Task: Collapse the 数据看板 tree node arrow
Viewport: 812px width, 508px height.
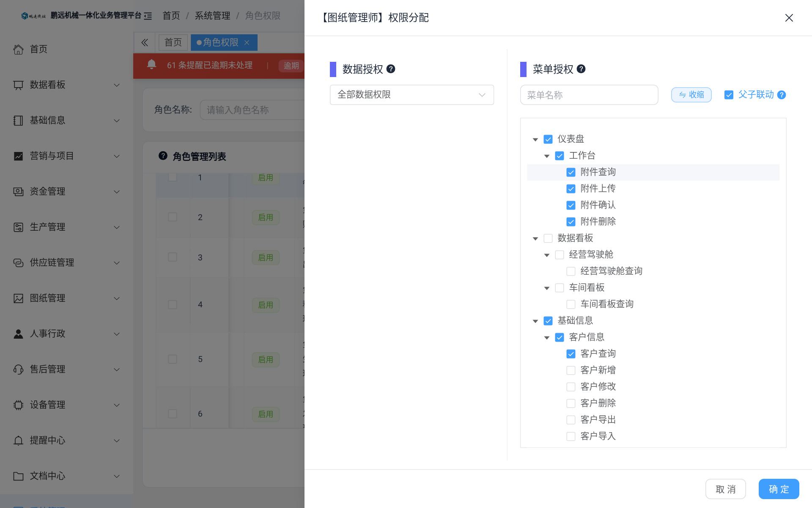Action: (535, 238)
